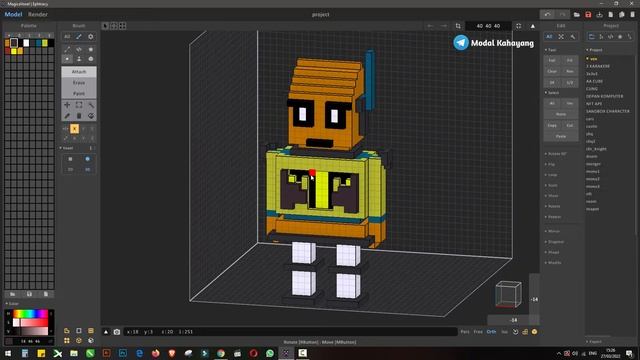640x360 pixels.
Task: Select the color picker eyedropper icon
Action: [x=67, y=116]
